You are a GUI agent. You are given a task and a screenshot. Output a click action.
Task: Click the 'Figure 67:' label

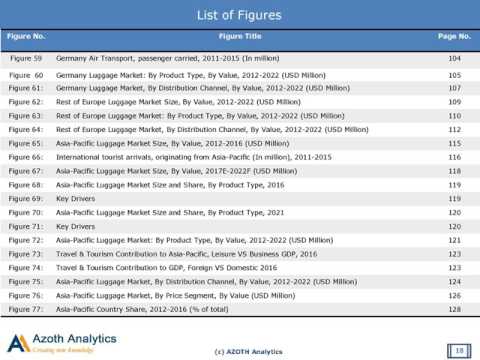(x=26, y=171)
